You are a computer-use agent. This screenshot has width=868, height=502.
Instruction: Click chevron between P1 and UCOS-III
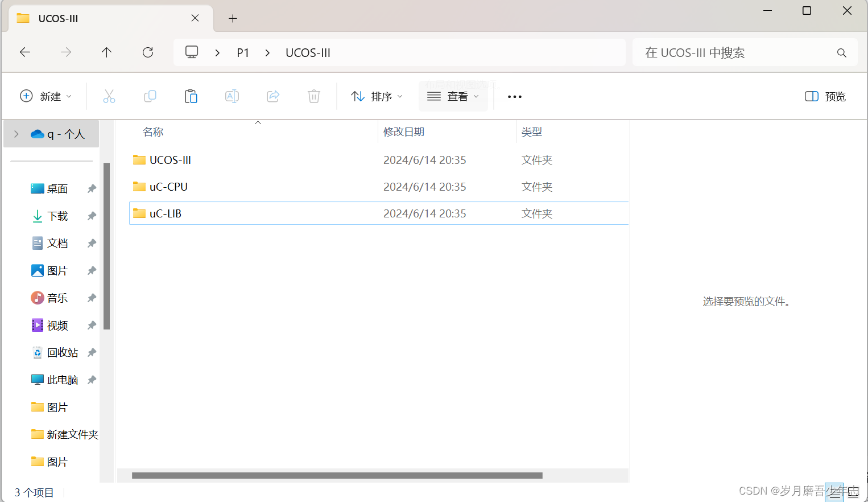coord(267,53)
